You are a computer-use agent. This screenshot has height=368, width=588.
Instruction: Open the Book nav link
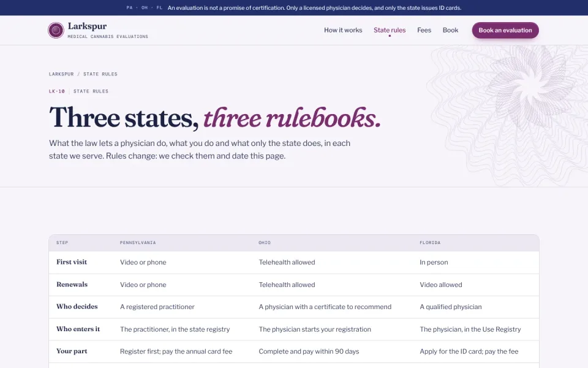click(x=450, y=30)
